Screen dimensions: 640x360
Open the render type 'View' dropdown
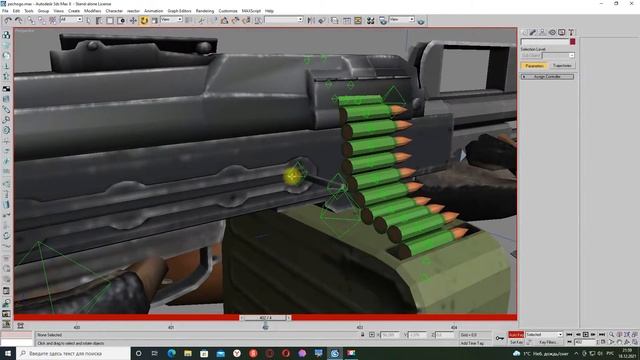pos(402,20)
